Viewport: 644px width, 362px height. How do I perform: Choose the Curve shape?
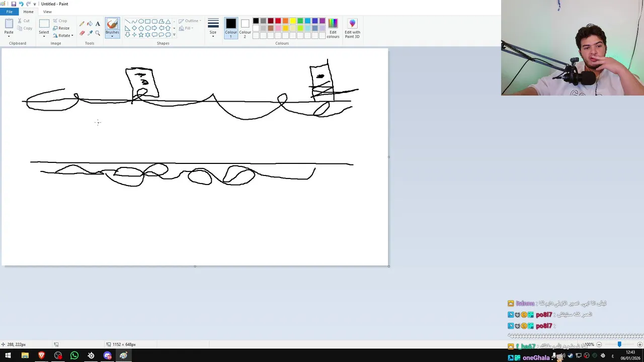click(x=134, y=22)
